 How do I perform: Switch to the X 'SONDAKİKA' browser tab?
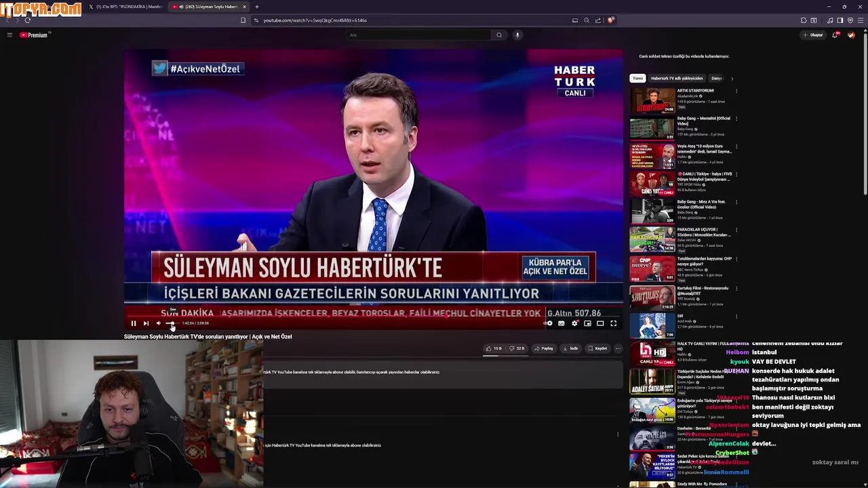pos(125,7)
